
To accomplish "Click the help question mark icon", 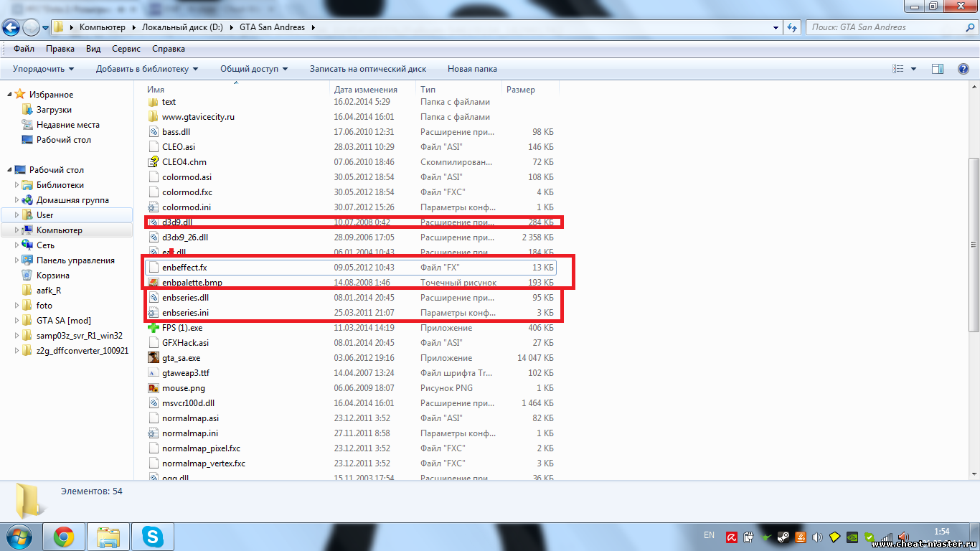I will (x=963, y=69).
